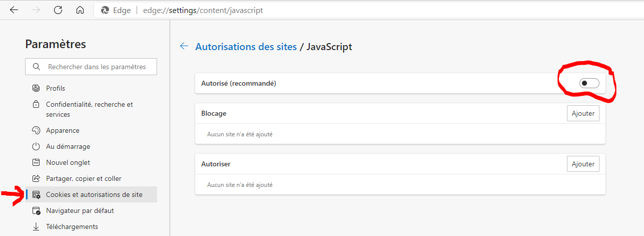Click the Téléchargements download icon
Screen dimensions: 644x236
click(36, 226)
